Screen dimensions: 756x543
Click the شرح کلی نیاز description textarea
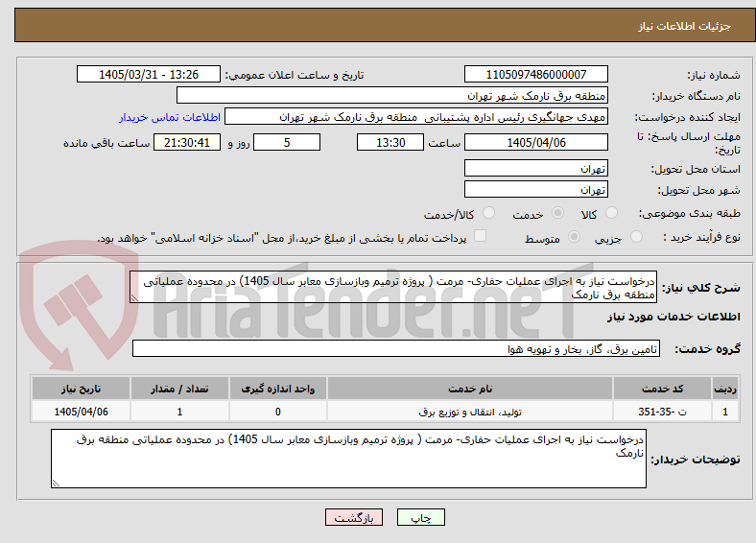click(x=393, y=287)
